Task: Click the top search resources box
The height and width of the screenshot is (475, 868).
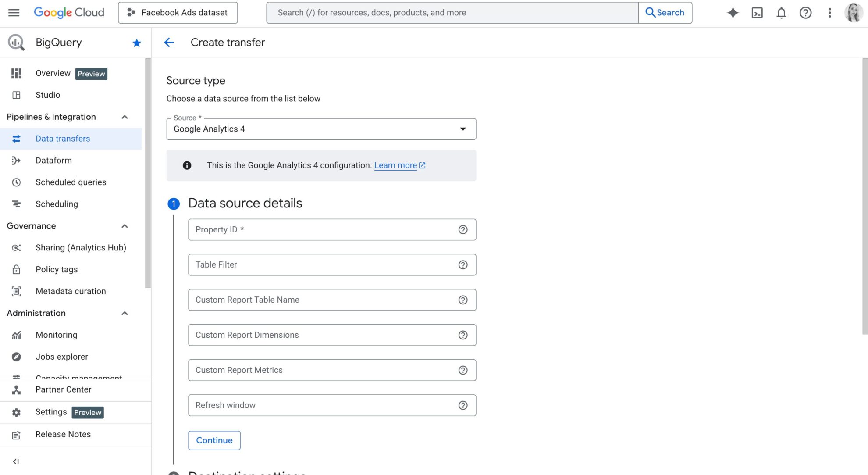Action: [452, 13]
